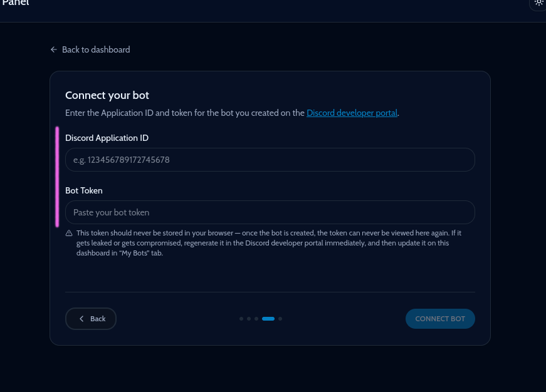Click the back arrow beside Back to dashboard
The image size is (546, 392).
54,49
